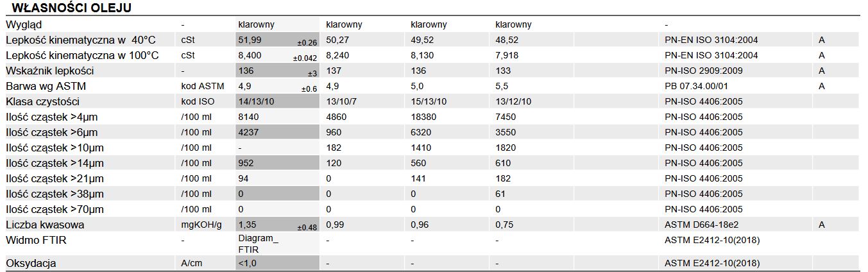This screenshot has height=272, width=868.
Task: Click the PB 07.34.00/01 method reference
Action: tap(699, 86)
